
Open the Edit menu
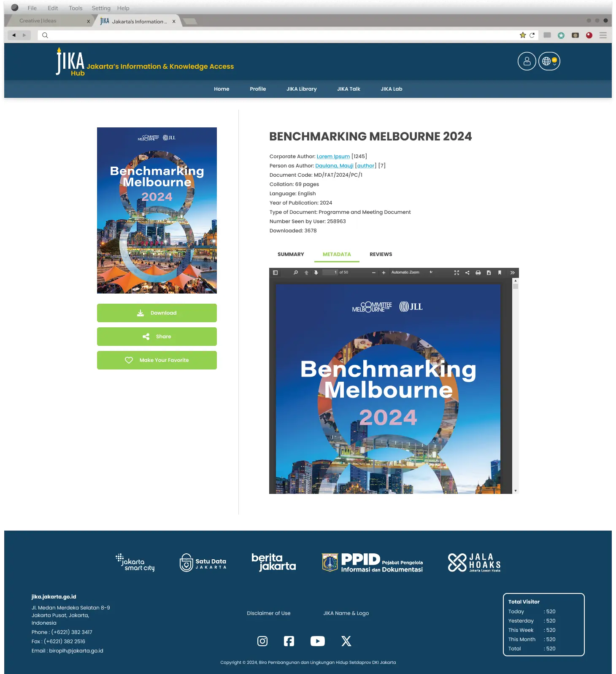pos(53,8)
